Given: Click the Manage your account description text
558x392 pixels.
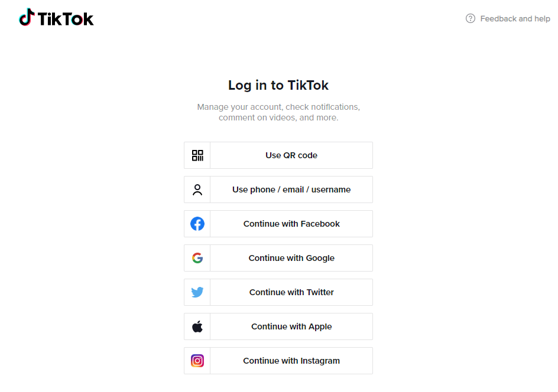Looking at the screenshot, I should tap(278, 112).
